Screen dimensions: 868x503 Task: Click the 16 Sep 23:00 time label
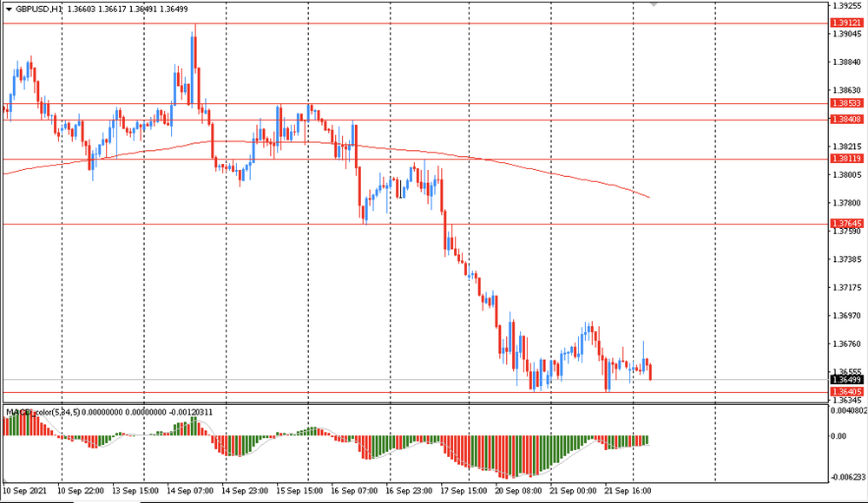click(x=409, y=491)
